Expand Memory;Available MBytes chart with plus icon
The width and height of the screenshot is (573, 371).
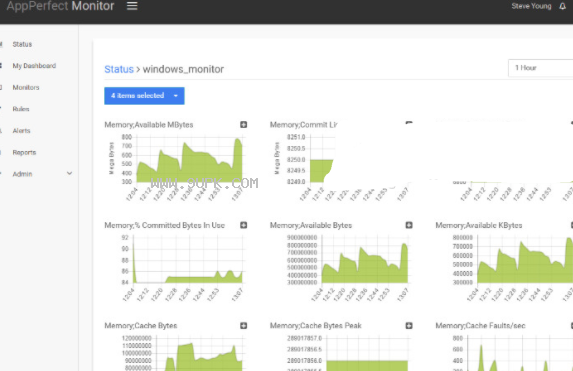tap(243, 125)
